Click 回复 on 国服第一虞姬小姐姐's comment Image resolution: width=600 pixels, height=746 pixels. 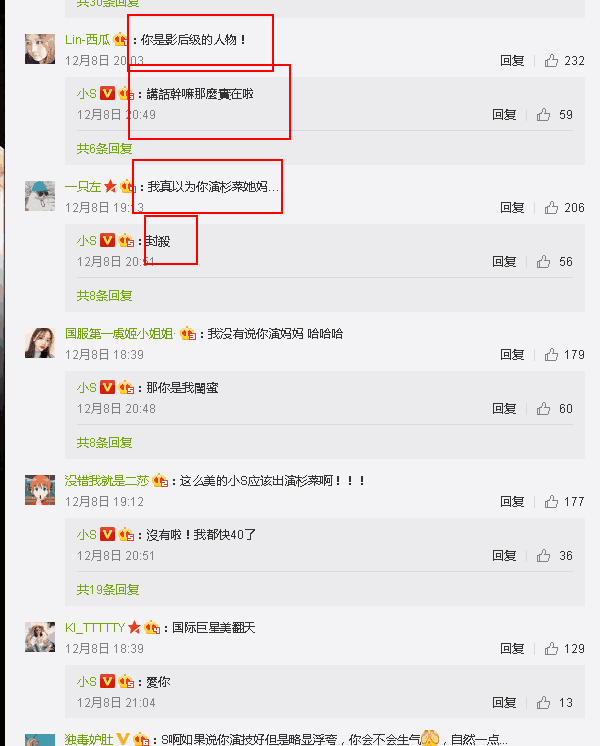pos(512,354)
